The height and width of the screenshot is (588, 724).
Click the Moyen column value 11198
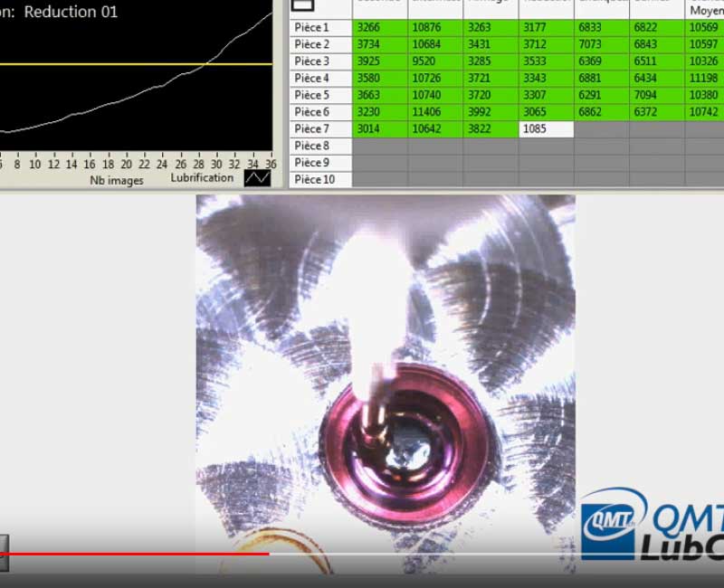point(704,79)
